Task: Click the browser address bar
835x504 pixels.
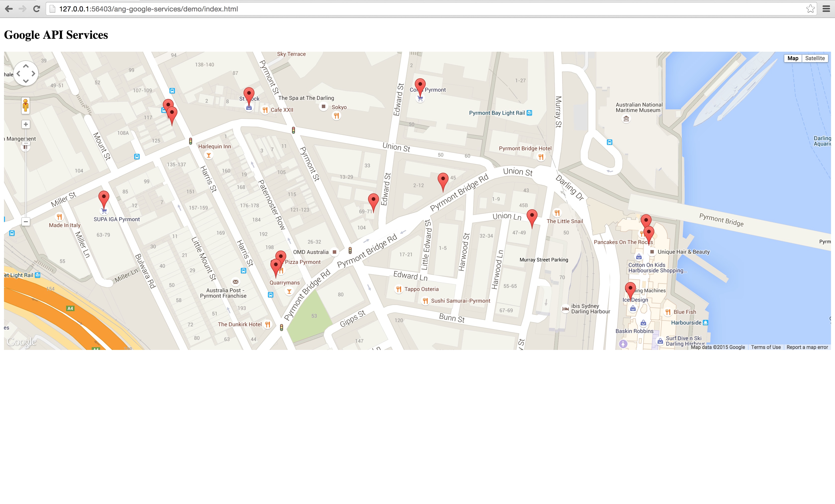Action: tap(407, 9)
